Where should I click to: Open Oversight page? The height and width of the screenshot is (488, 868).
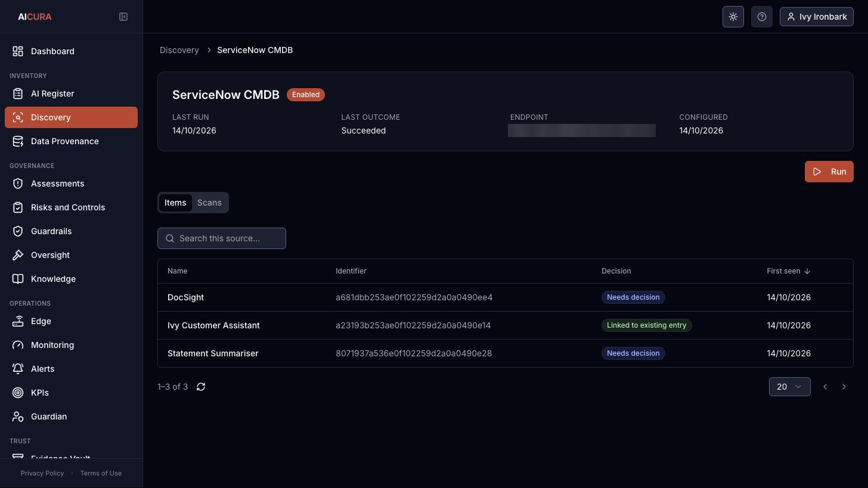71,255
